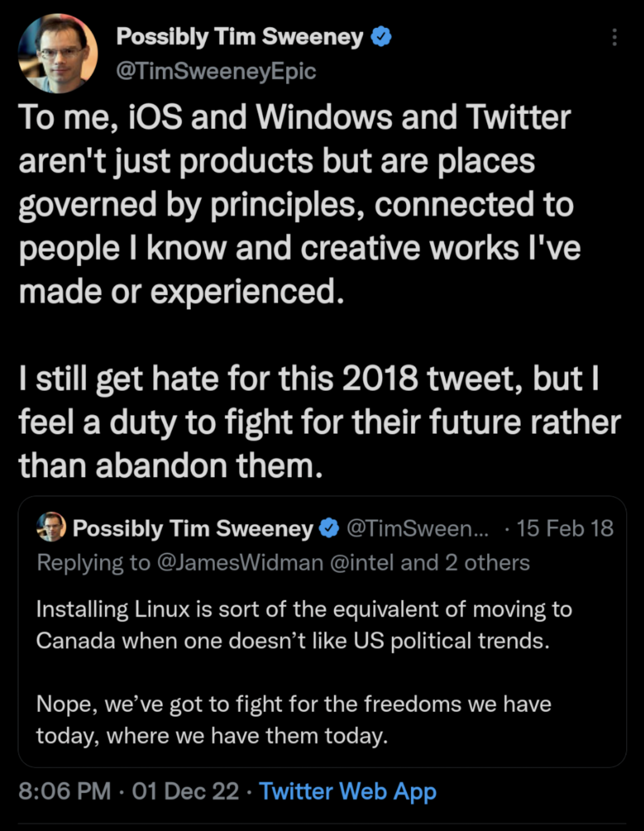Click the 01 Dec 22 date
Viewport: 644px width, 831px height.
185,791
